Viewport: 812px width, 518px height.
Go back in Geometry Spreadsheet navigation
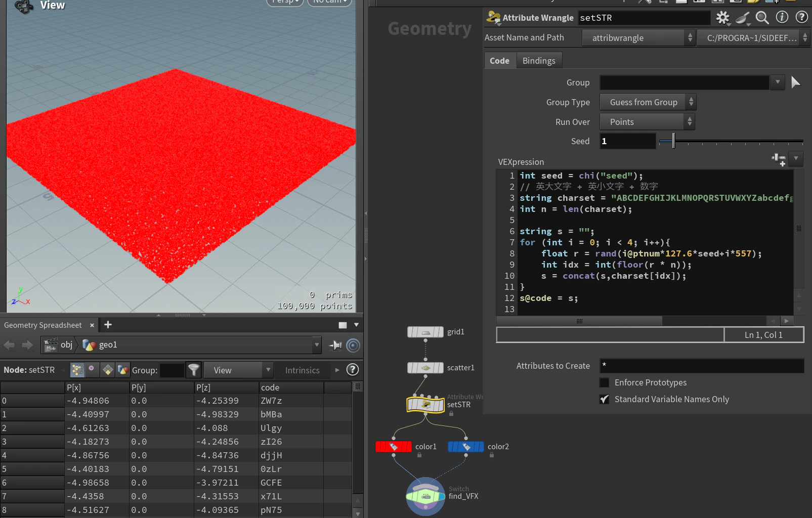9,345
